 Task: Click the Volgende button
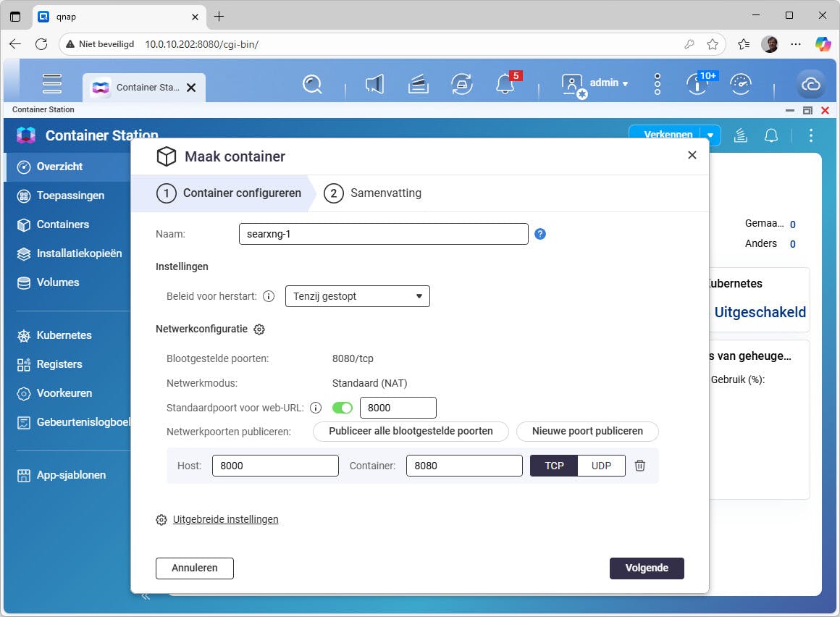(x=647, y=568)
